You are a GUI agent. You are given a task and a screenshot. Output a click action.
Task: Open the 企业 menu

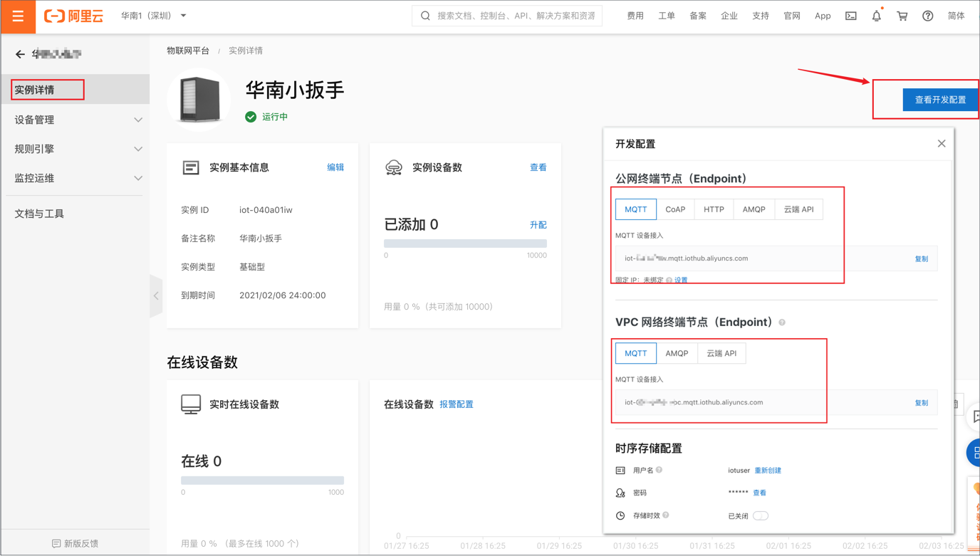tap(729, 16)
